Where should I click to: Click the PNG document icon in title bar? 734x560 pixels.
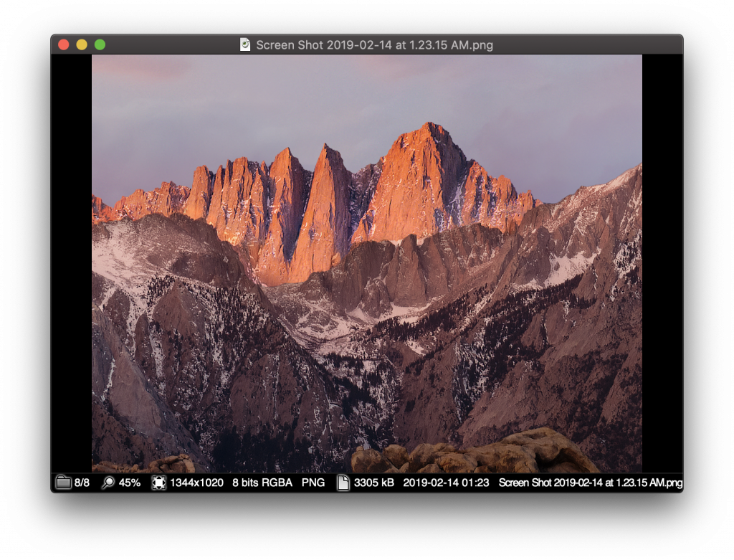[245, 44]
